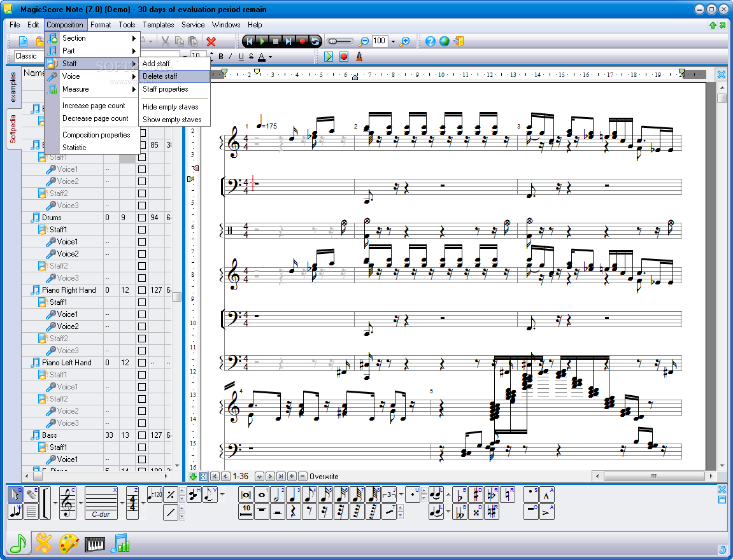Select the arrow pointer tool in note palette

[15, 494]
